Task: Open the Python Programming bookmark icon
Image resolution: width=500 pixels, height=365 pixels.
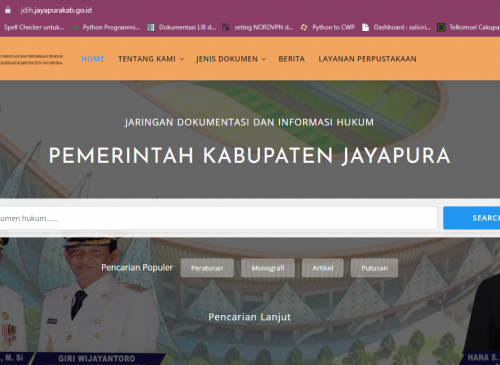Action: tap(75, 27)
